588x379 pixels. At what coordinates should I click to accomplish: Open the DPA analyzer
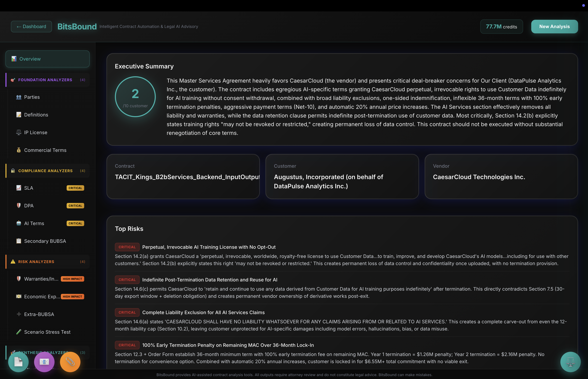coord(29,206)
